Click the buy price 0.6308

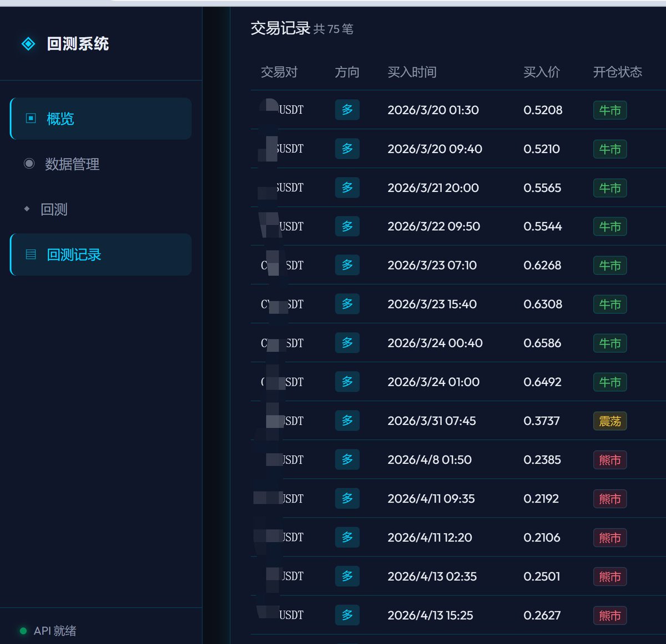[543, 304]
